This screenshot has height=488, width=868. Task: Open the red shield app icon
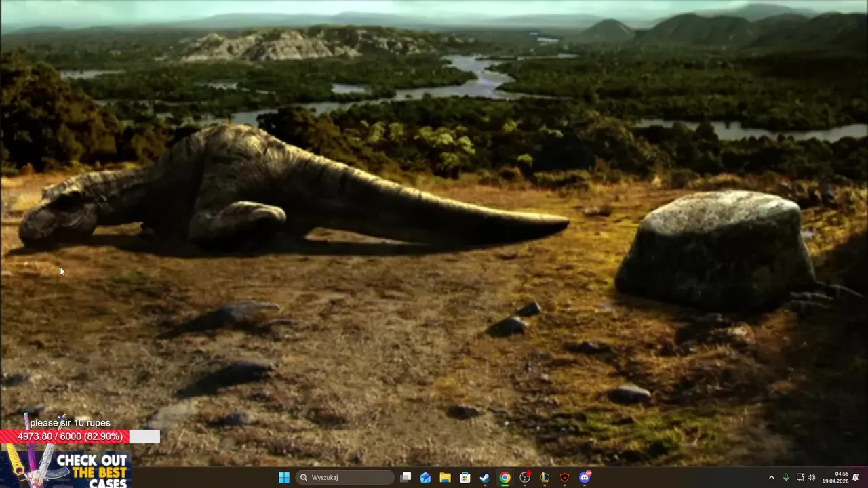[565, 477]
